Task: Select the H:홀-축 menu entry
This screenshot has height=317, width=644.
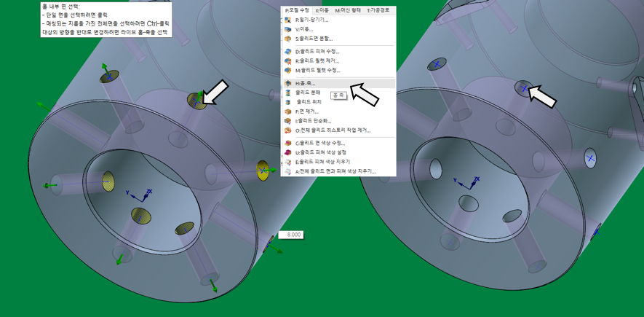Action: [338, 84]
